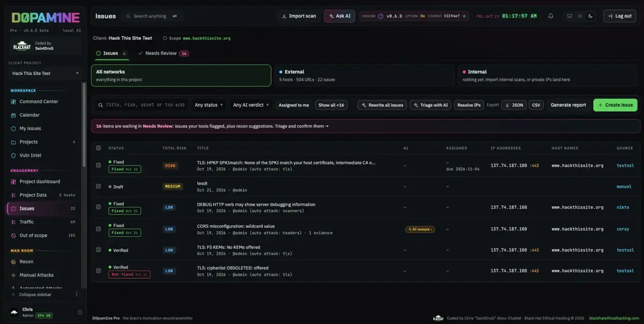644x324 pixels.
Task: Toggle Show all +16 filter
Action: coord(331,105)
